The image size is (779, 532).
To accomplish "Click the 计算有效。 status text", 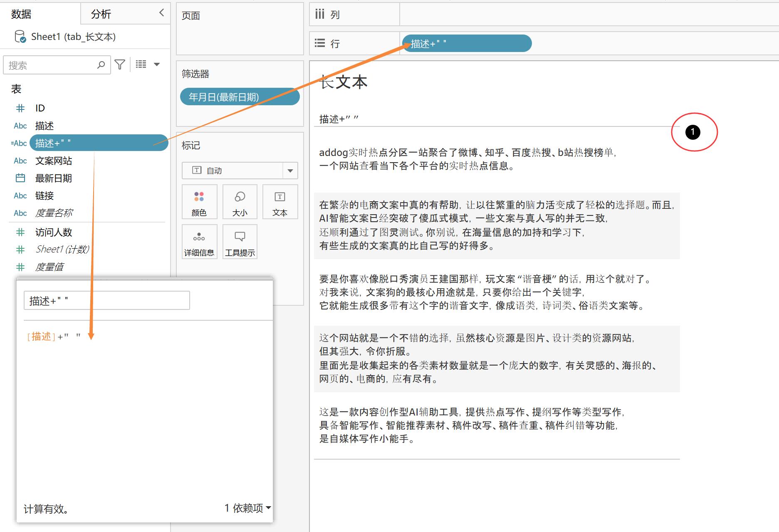I will tap(46, 509).
